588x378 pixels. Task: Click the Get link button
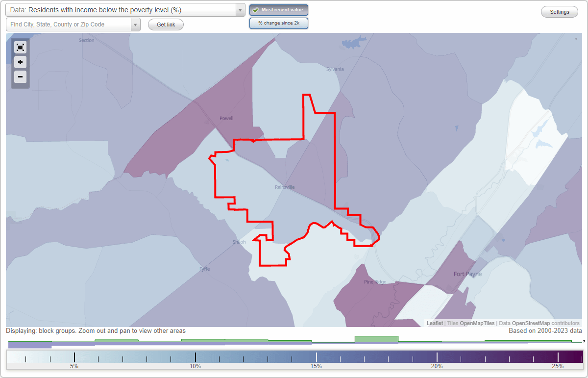(165, 24)
